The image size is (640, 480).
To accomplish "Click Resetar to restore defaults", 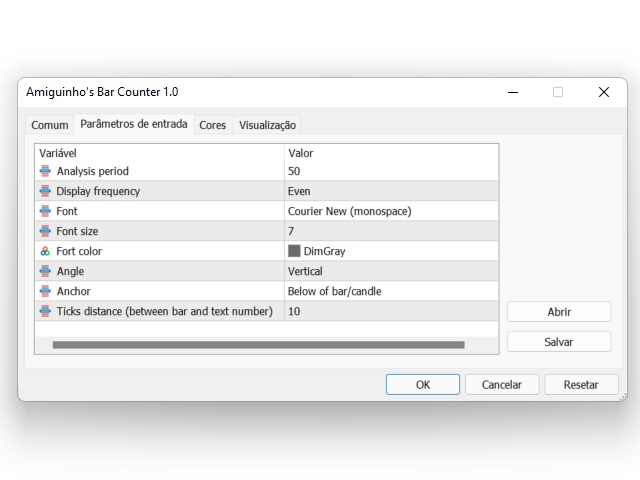I will pyautogui.click(x=581, y=384).
